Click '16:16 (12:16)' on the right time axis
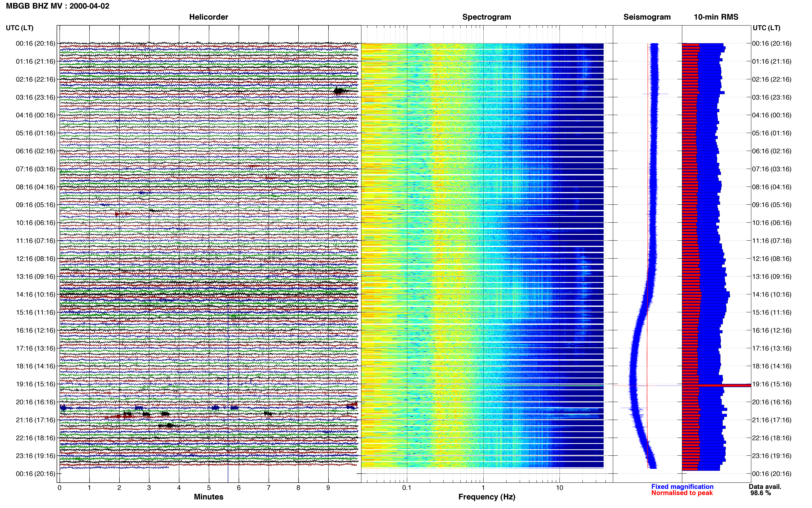 click(772, 330)
